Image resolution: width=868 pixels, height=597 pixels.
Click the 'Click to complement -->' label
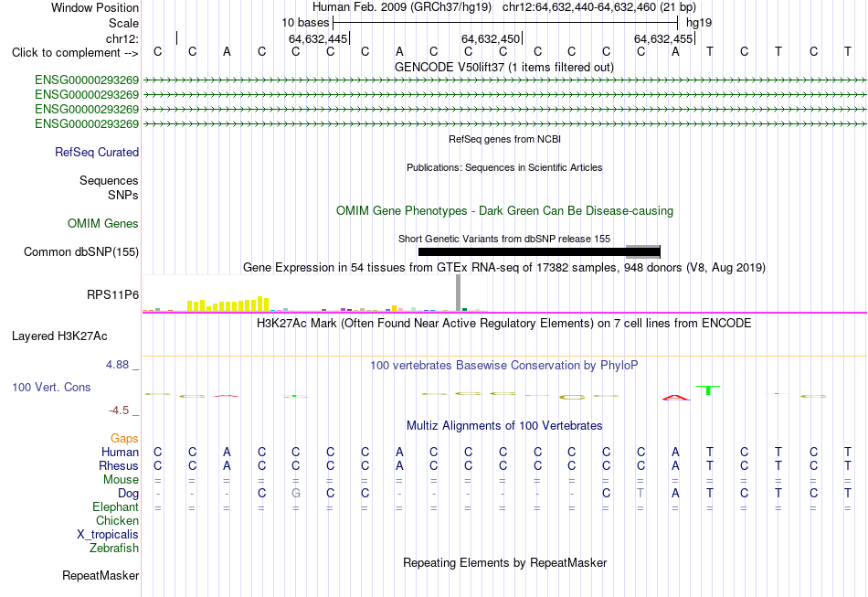(x=75, y=53)
